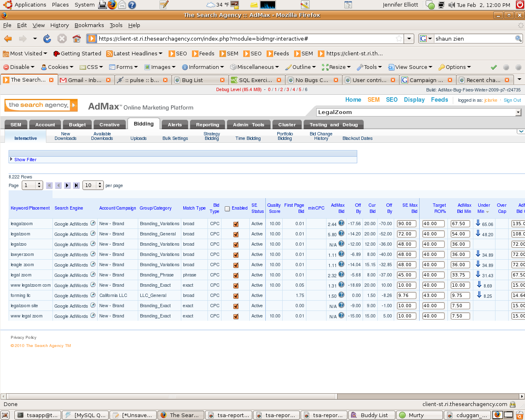The image size is (525, 420).
Task: Click the AdMax Bid help icon for legal zoom
Action: (x=341, y=274)
